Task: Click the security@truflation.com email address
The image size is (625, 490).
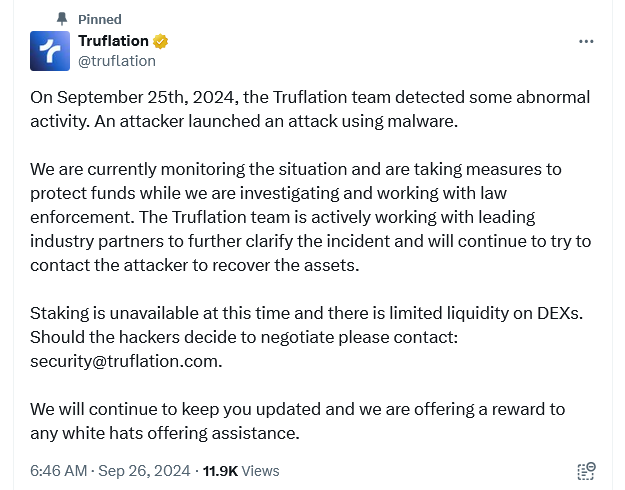Action: (x=124, y=361)
